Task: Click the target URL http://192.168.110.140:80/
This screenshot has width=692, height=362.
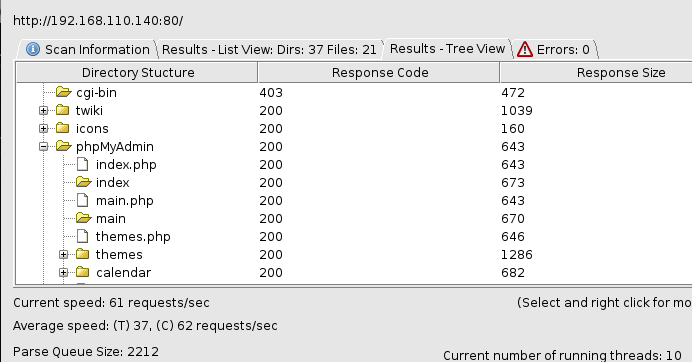Action: pos(98,21)
